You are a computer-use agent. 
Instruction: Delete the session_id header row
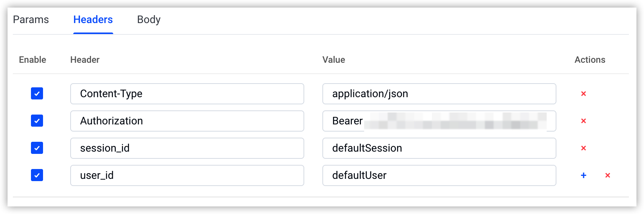click(x=583, y=148)
